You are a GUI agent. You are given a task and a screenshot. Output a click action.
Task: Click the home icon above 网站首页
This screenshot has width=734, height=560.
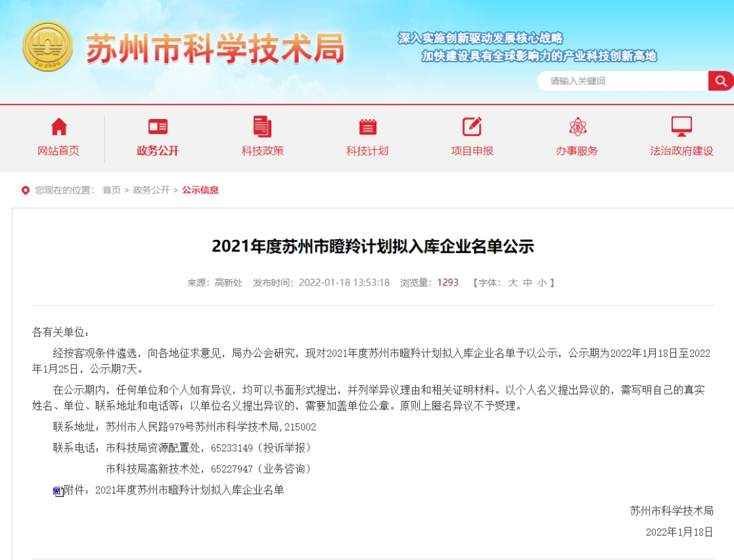(x=59, y=126)
